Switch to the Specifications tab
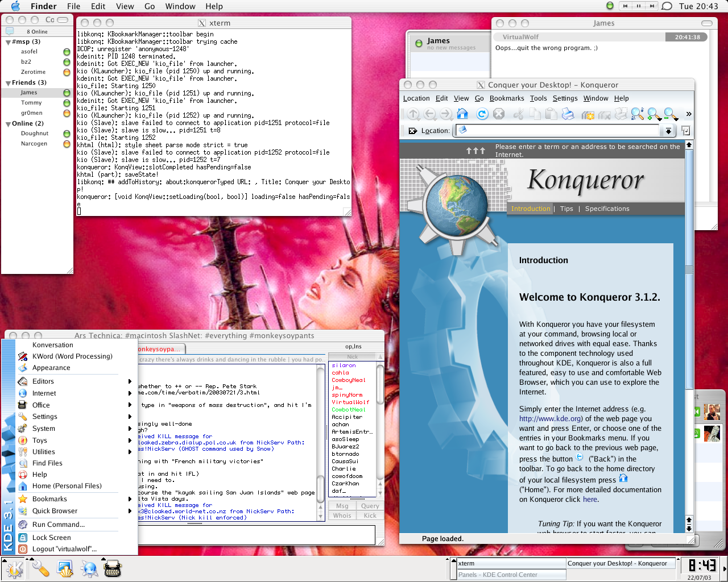This screenshot has width=728, height=582. click(x=607, y=209)
